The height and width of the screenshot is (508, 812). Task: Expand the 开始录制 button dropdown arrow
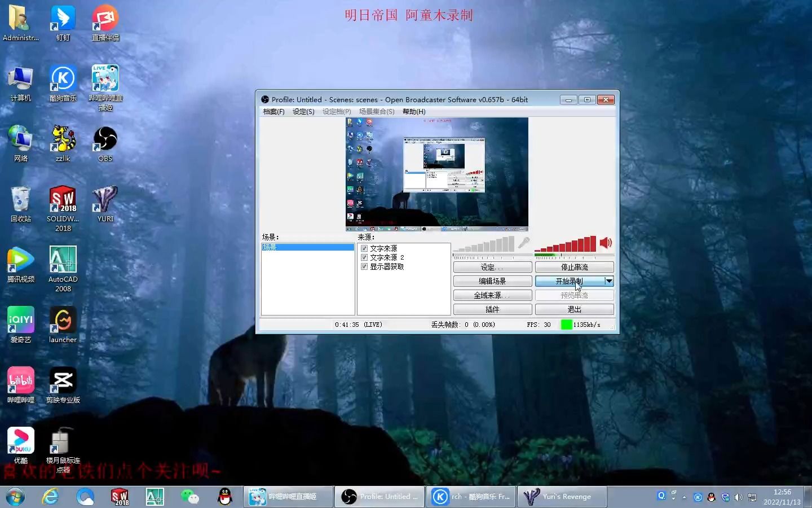[609, 281]
